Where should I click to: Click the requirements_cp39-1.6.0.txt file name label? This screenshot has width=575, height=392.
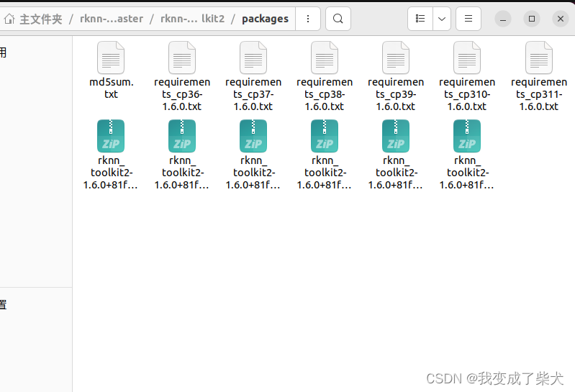(x=396, y=94)
